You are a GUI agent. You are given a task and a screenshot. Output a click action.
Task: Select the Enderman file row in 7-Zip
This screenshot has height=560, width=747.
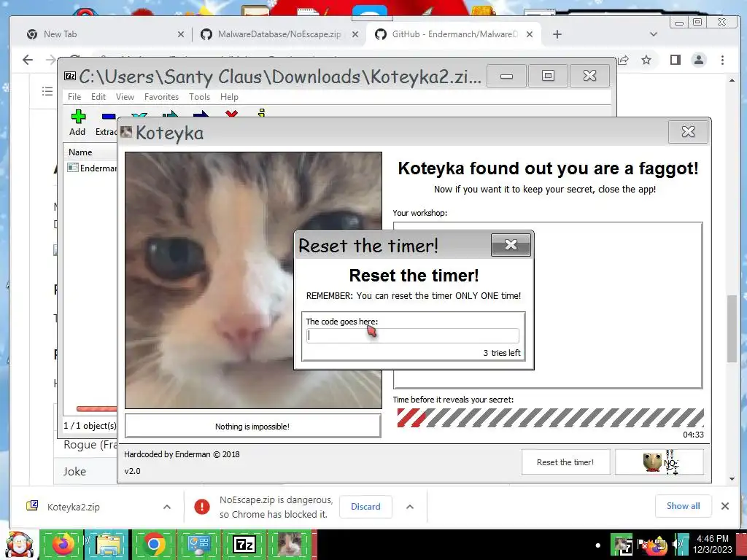coord(91,168)
